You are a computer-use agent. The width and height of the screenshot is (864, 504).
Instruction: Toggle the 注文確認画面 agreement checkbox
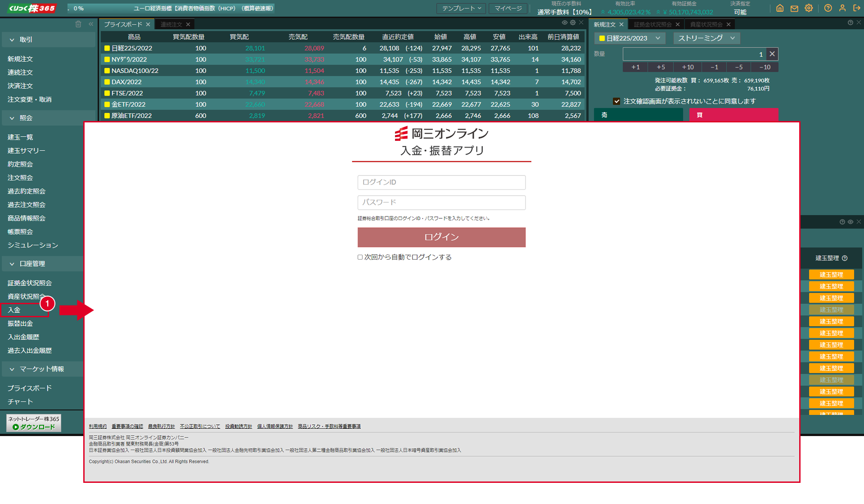(616, 101)
